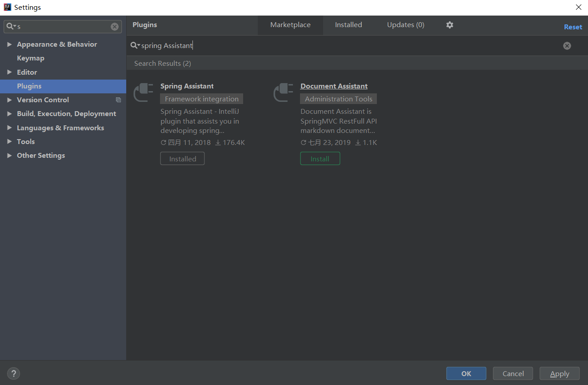The width and height of the screenshot is (588, 385).
Task: Click the 1.1K downloads count
Action: click(x=366, y=143)
